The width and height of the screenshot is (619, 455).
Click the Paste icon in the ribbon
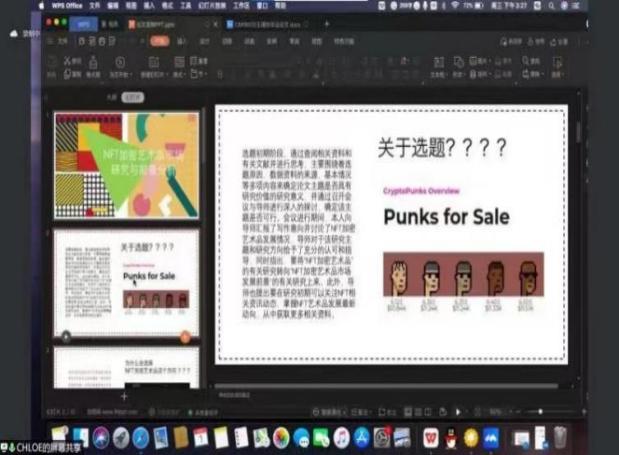(52, 62)
